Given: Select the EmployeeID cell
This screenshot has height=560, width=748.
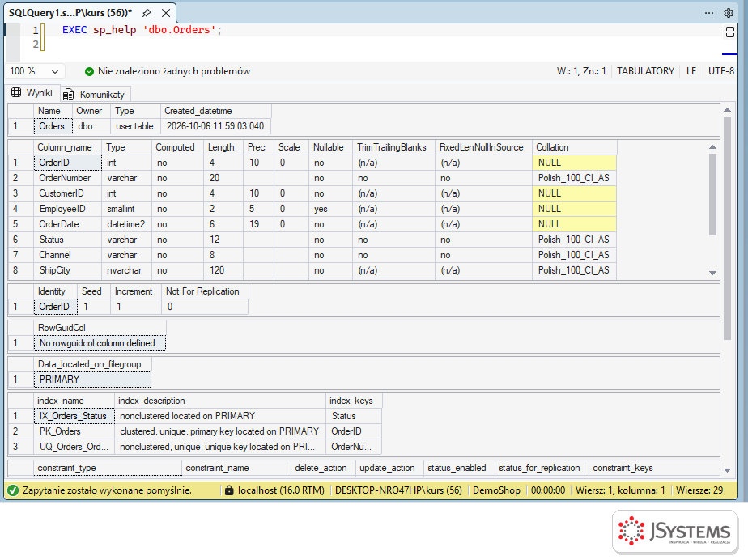Looking at the screenshot, I should click(67, 209).
